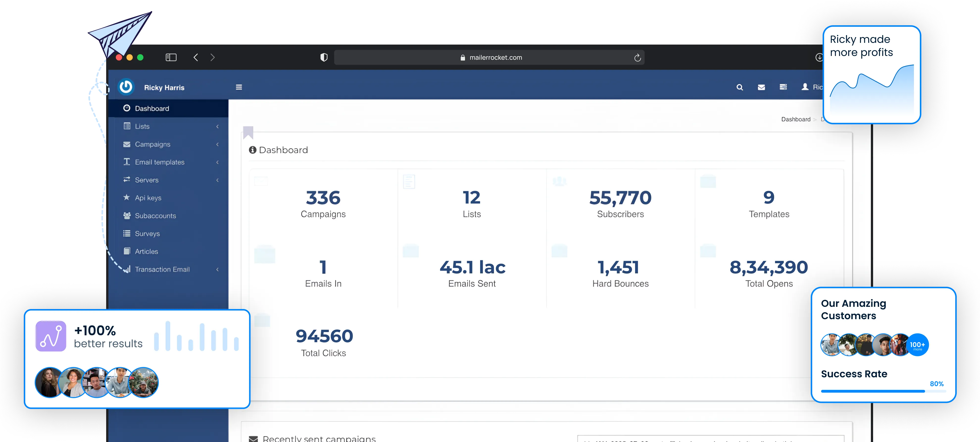Click the Our Amazing Customers heading
The width and height of the screenshot is (980, 442).
click(x=853, y=309)
